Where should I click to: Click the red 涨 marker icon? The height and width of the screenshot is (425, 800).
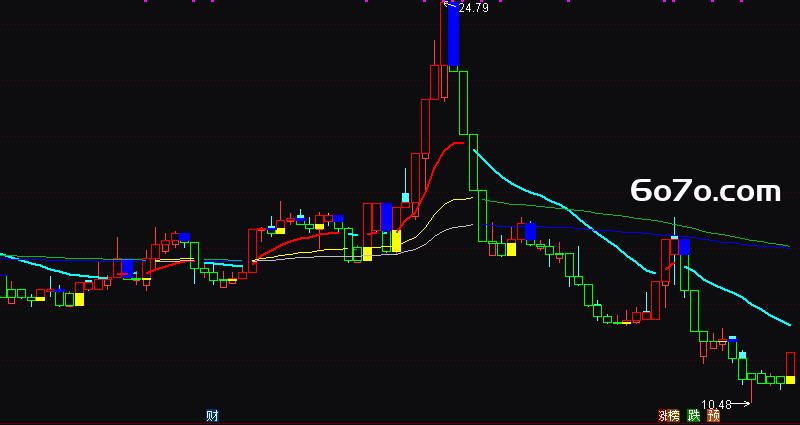pos(662,415)
